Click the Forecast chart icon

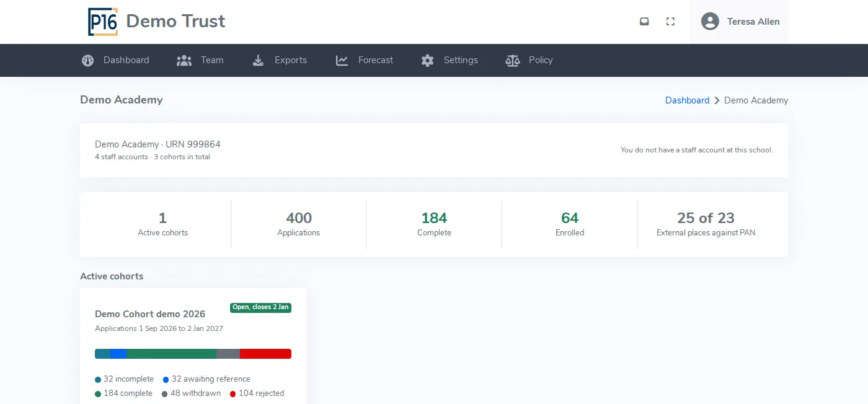342,60
